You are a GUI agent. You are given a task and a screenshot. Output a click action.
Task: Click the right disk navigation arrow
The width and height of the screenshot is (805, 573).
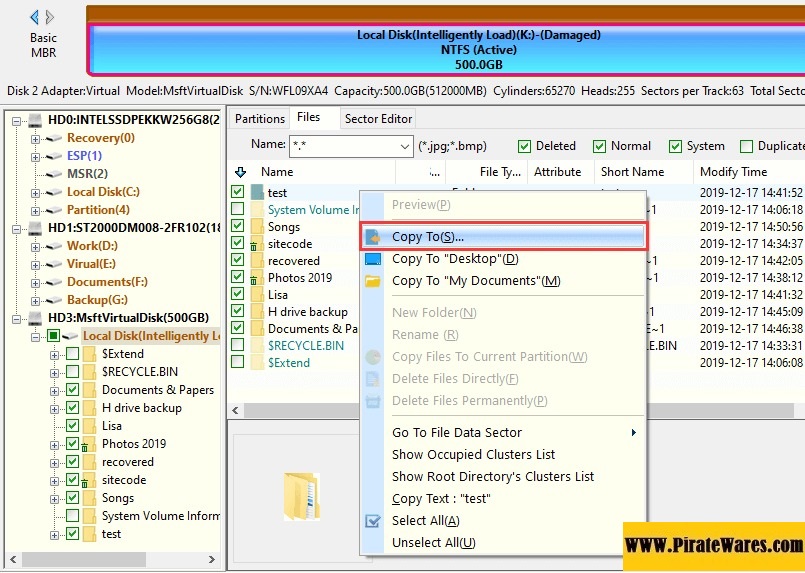coord(50,17)
